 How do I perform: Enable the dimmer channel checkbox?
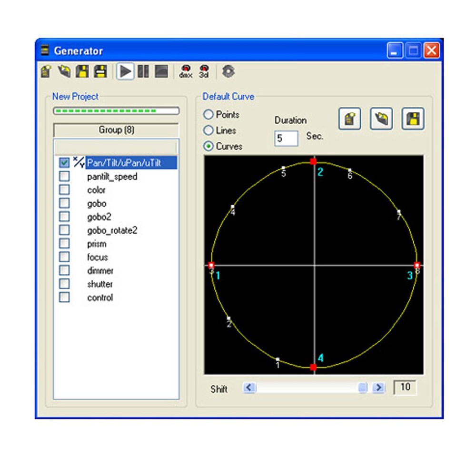click(x=65, y=270)
